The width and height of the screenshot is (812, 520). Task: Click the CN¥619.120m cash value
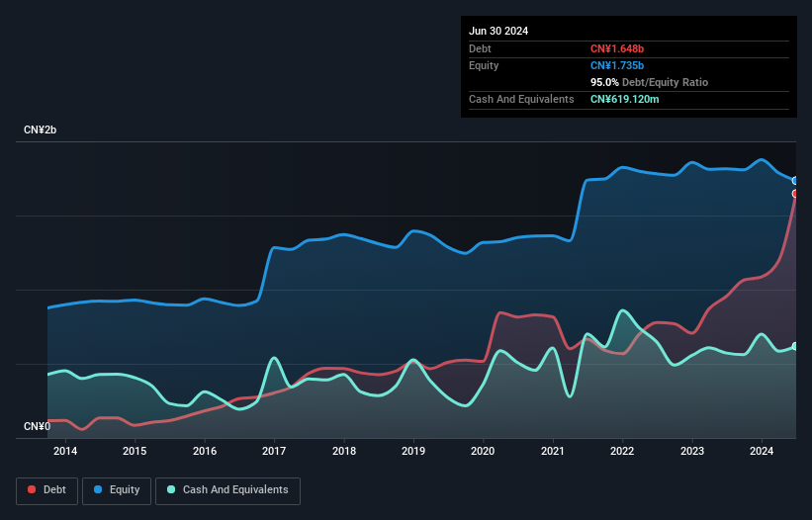click(x=624, y=99)
